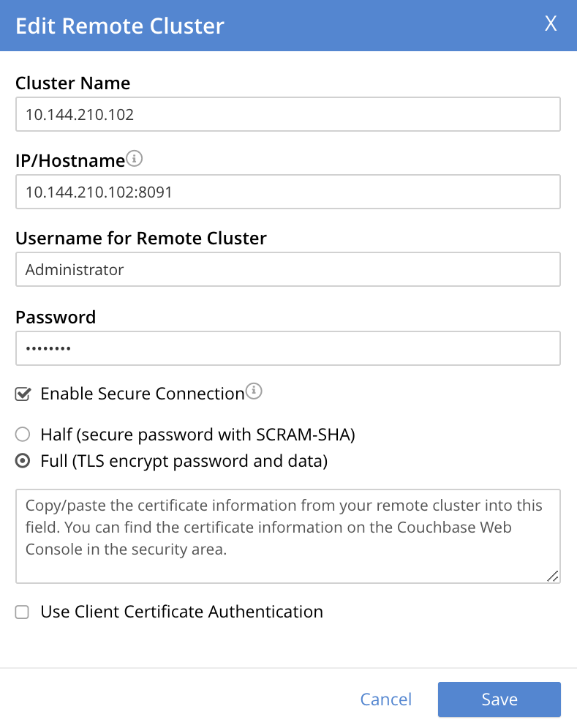Click Save to apply remote cluster changes
Screen dimensions: 577x728
click(x=499, y=699)
